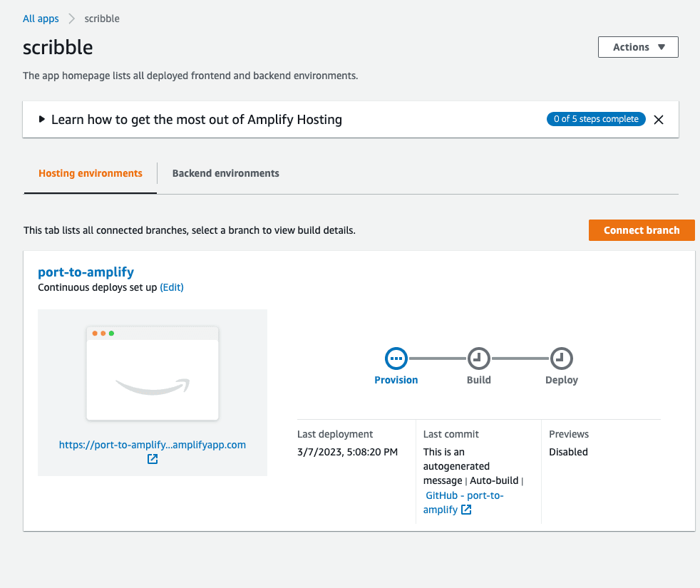The image size is (700, 588).
Task: Click the Provision stage icon
Action: [396, 359]
